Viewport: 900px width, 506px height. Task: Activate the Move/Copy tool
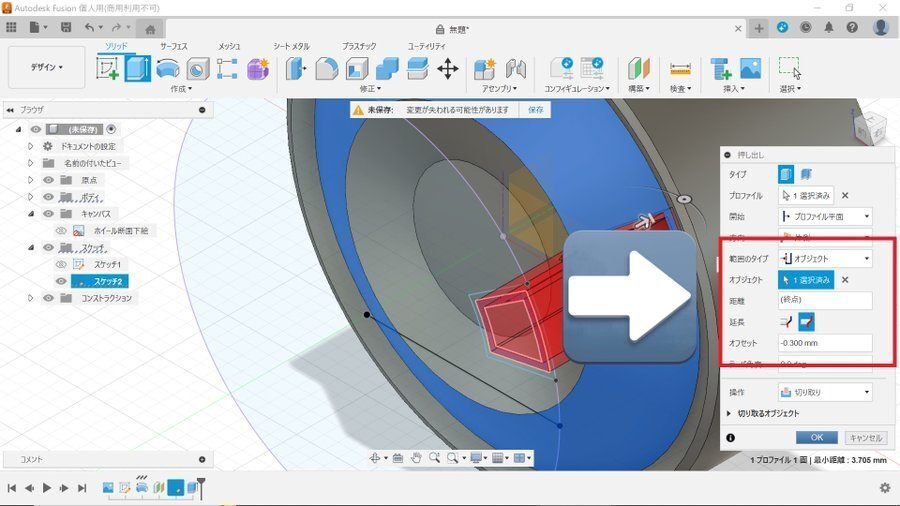[448, 69]
